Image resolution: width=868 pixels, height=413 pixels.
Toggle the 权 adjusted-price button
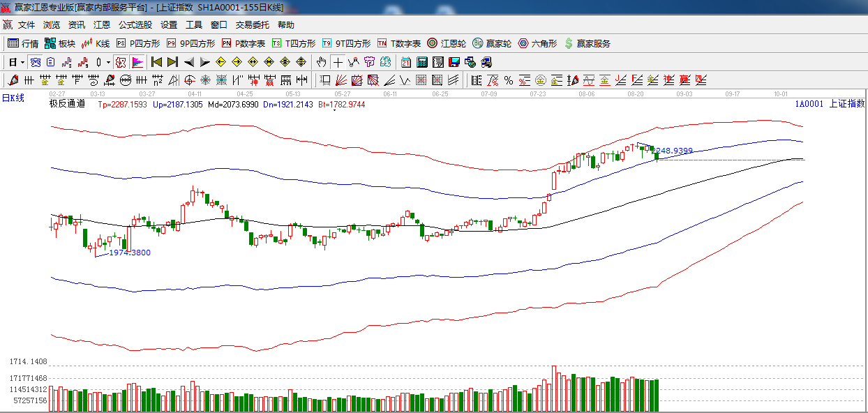click(x=120, y=62)
